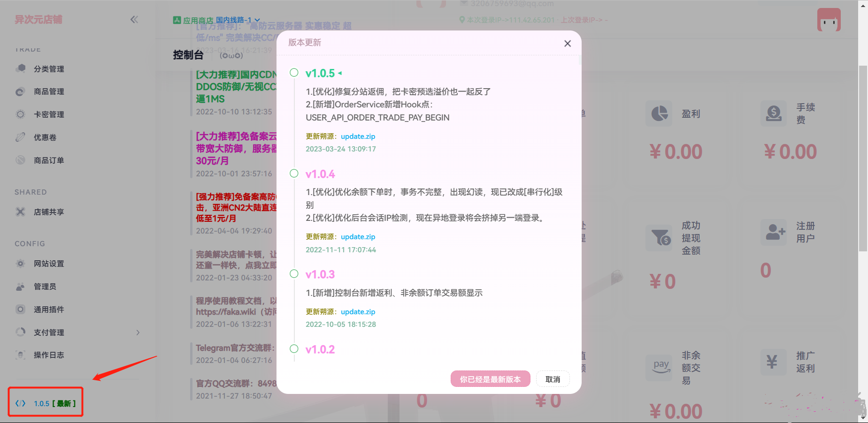Screen dimensions: 868x423
Task: Collapse the sidebar with the double chevron
Action: (x=134, y=19)
